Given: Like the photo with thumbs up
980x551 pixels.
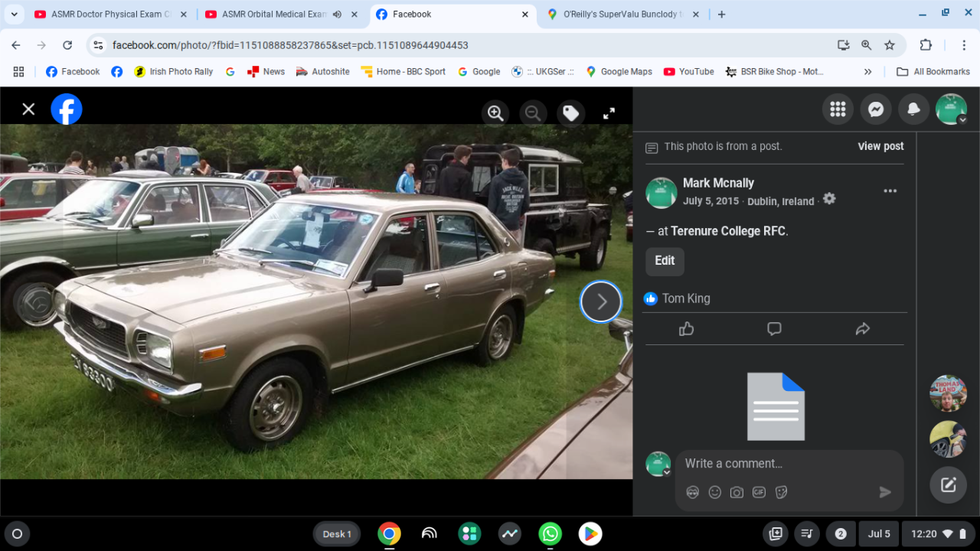Looking at the screenshot, I should (686, 329).
